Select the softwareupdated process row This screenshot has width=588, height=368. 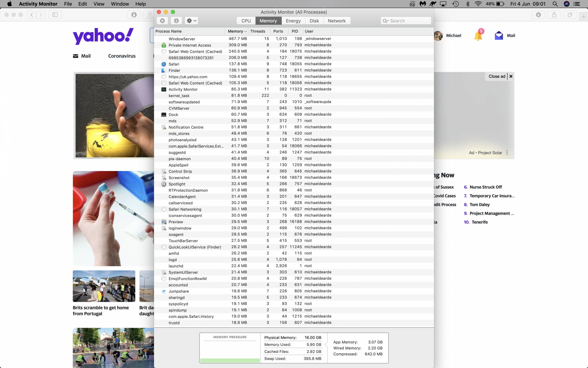[294, 102]
